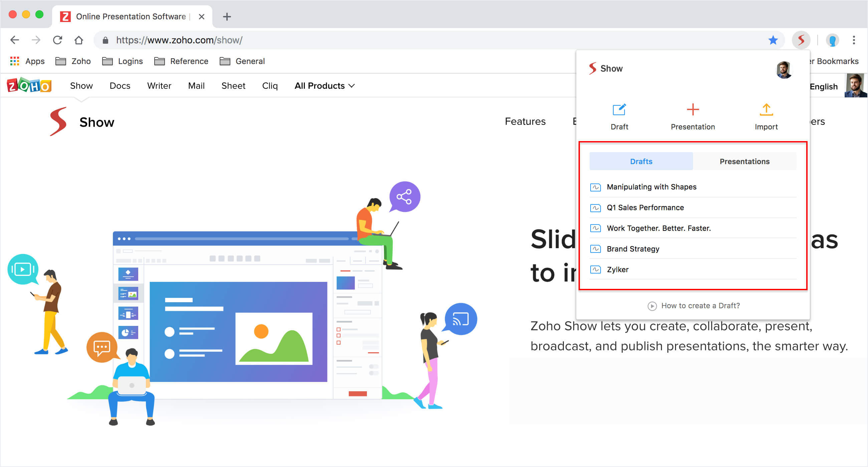
Task: Expand the All Products dropdown
Action: [x=324, y=86]
